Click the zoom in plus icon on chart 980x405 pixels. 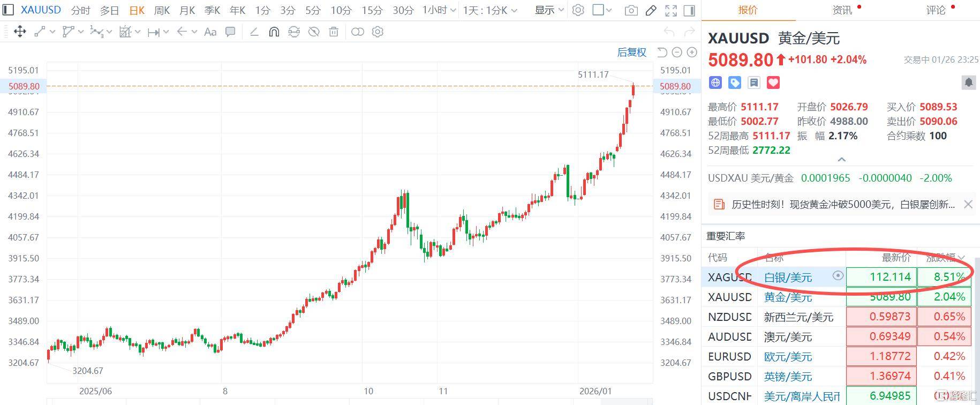tap(692, 52)
